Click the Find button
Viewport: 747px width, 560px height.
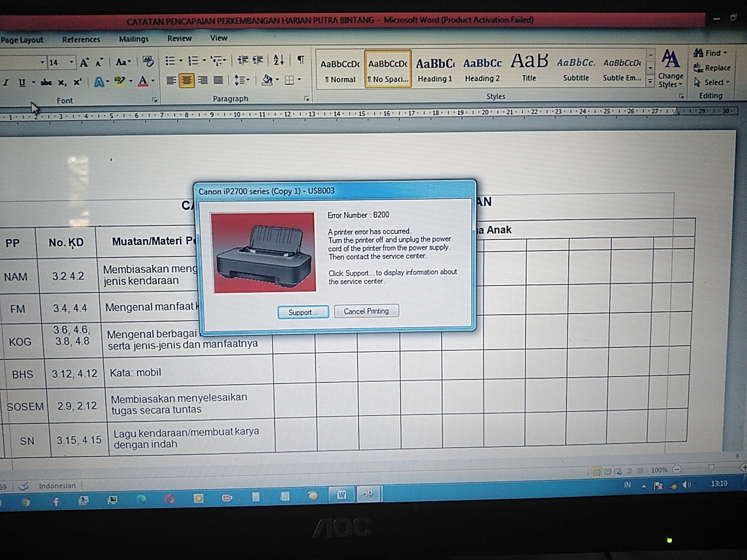(710, 53)
